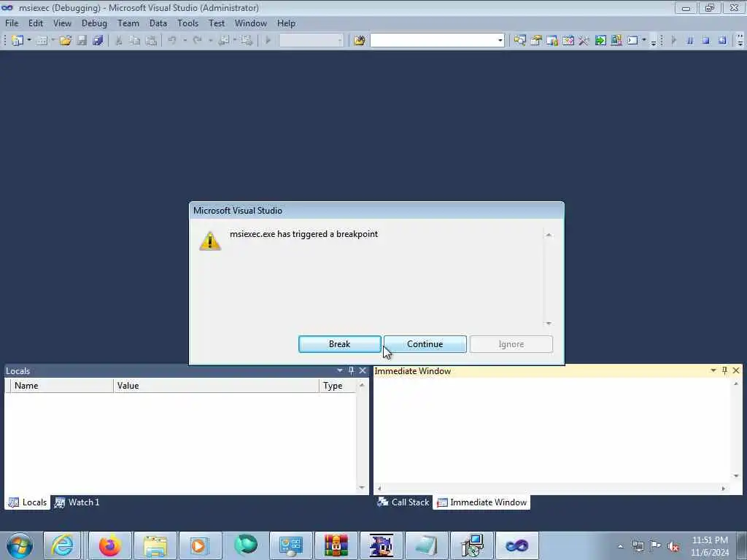This screenshot has width=747, height=560.
Task: Open the Team menu
Action: (128, 23)
